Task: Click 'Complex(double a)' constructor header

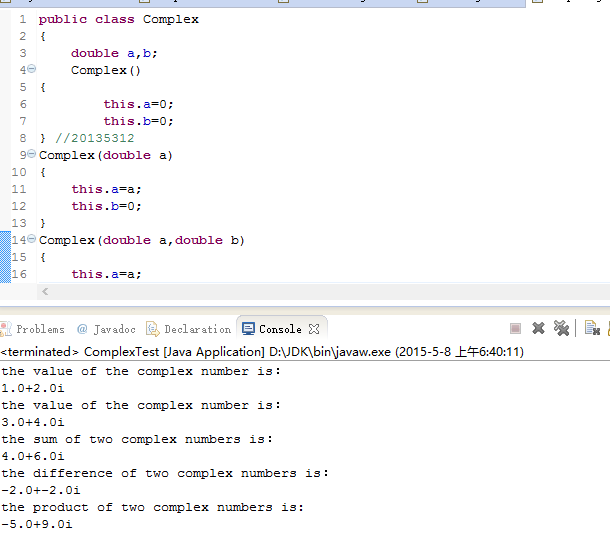Action: point(105,155)
